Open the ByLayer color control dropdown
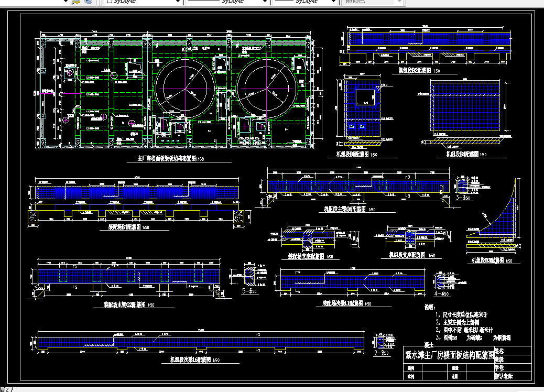Screen dimensions: 544x392 pyautogui.click(x=143, y=2)
